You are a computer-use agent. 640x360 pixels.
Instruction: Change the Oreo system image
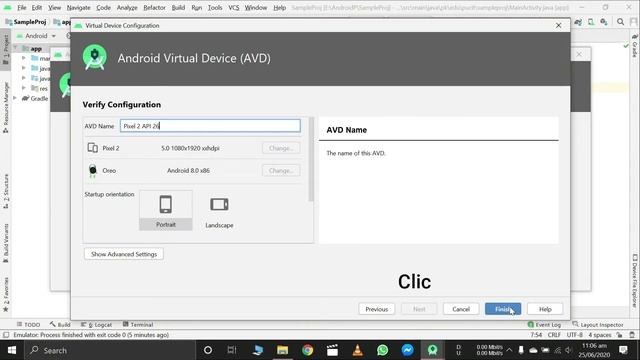(x=281, y=171)
